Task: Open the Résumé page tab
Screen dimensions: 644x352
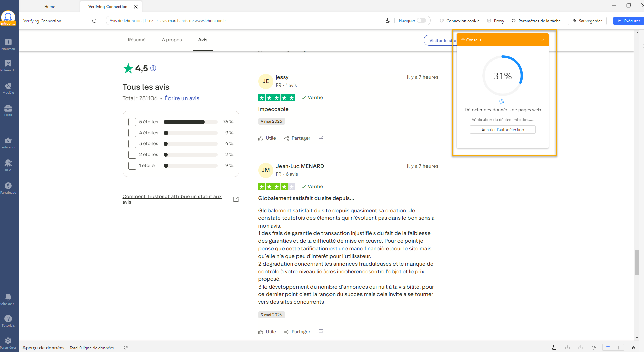Action: [136, 40]
